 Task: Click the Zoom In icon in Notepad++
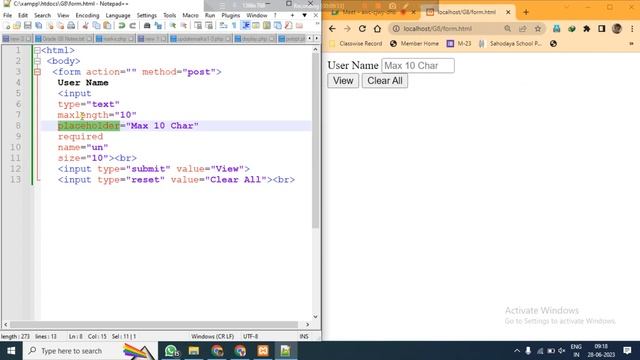(173, 26)
